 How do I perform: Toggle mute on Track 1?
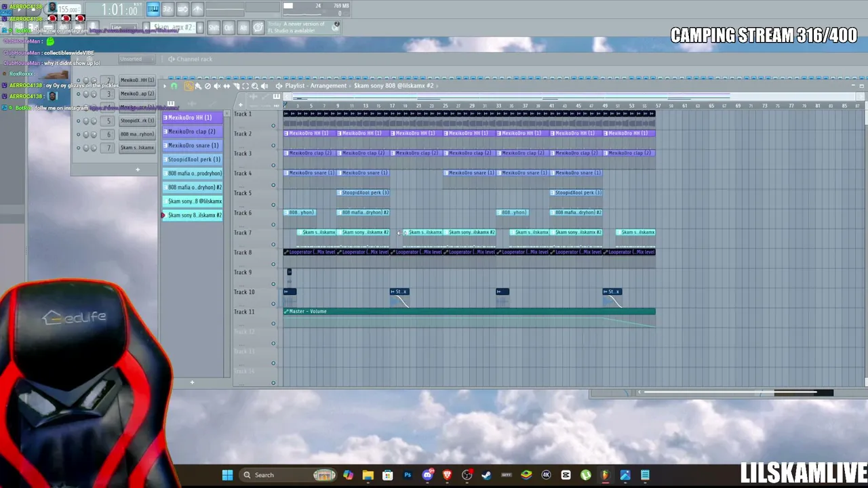[x=273, y=125]
